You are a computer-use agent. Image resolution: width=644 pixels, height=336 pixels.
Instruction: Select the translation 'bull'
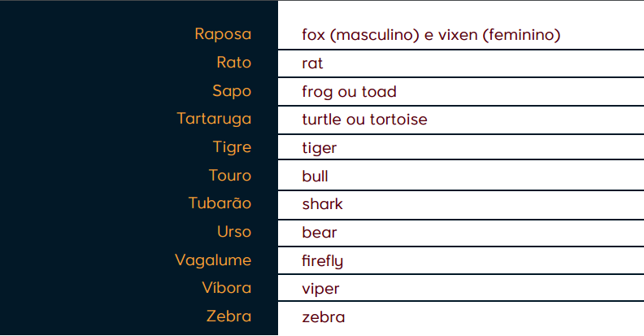coord(315,176)
